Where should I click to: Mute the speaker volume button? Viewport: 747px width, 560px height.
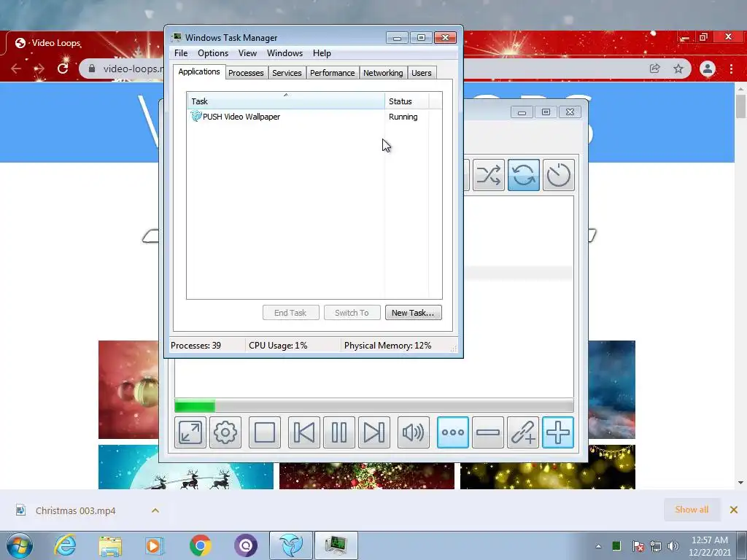414,432
